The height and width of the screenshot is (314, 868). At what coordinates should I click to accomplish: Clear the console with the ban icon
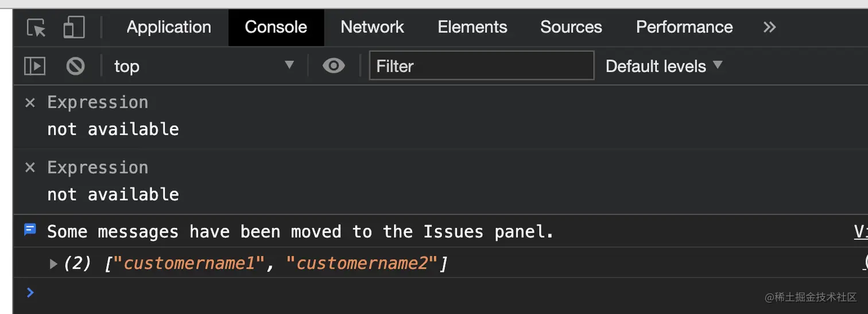75,66
